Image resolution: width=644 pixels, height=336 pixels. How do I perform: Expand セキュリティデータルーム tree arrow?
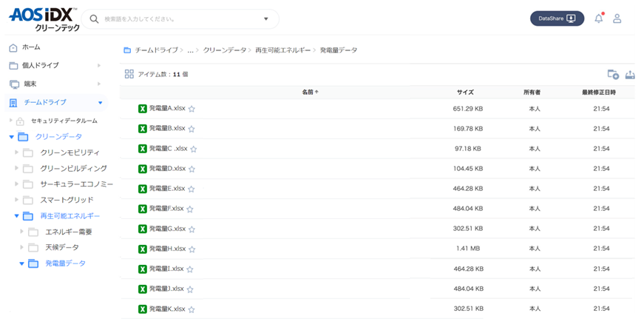11,121
